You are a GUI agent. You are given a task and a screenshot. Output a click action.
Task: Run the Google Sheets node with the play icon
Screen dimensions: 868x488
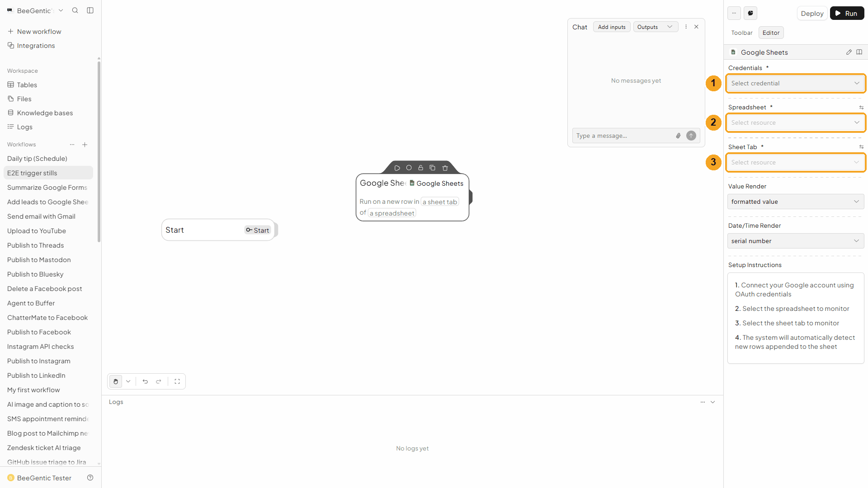click(x=397, y=168)
